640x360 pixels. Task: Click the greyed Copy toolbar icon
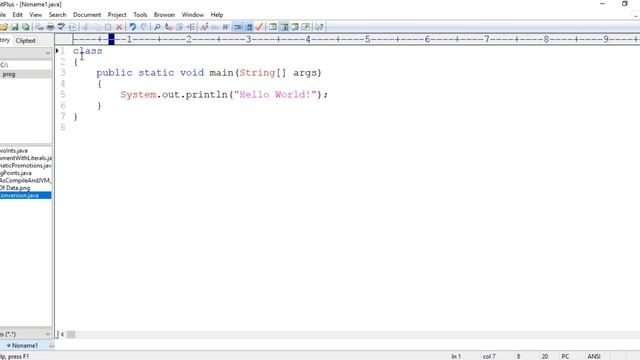97,27
